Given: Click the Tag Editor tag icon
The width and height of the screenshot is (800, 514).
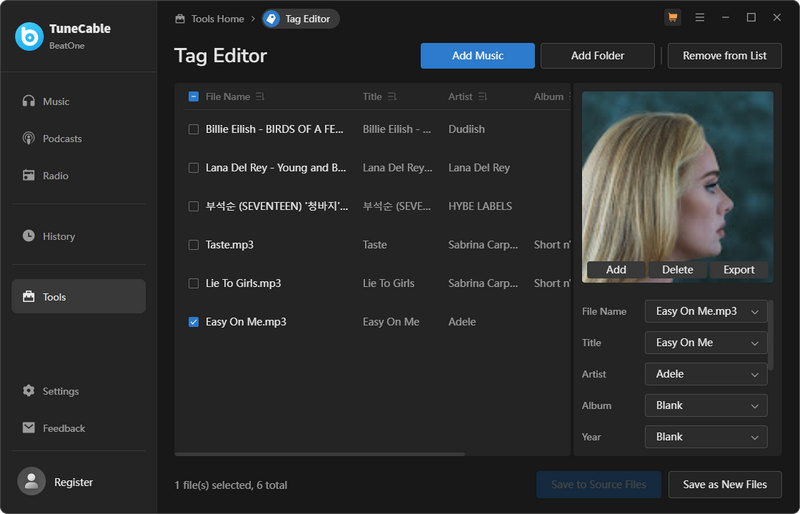Looking at the screenshot, I should (x=271, y=19).
